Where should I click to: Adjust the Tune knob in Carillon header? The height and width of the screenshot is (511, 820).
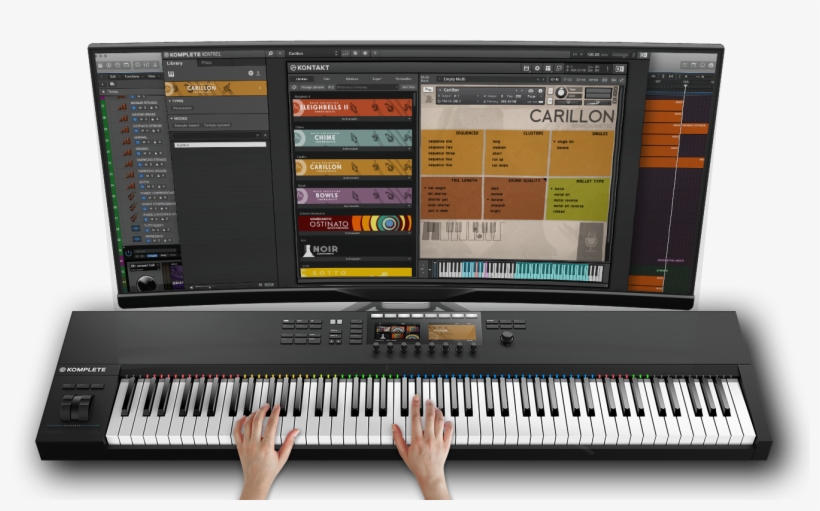click(x=561, y=93)
